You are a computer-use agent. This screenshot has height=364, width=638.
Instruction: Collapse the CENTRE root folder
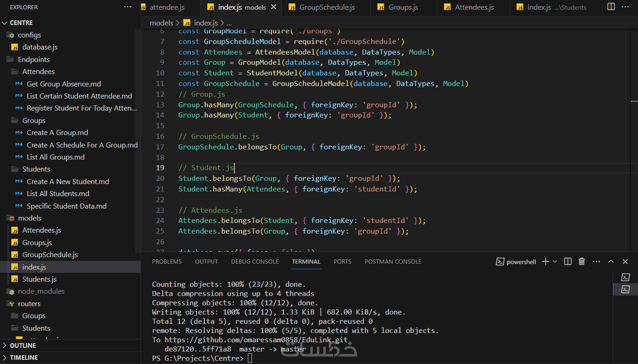point(70,23)
